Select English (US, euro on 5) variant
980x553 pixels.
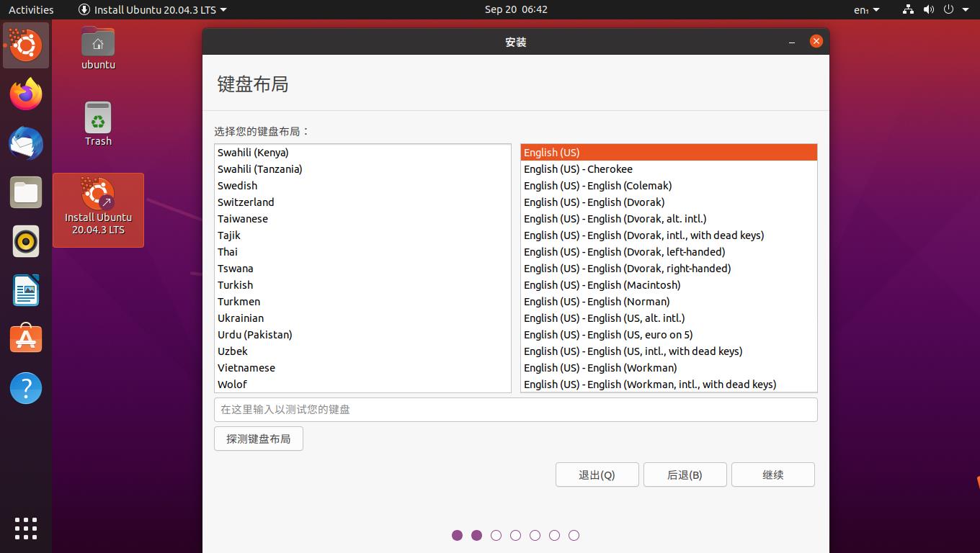pyautogui.click(x=669, y=335)
